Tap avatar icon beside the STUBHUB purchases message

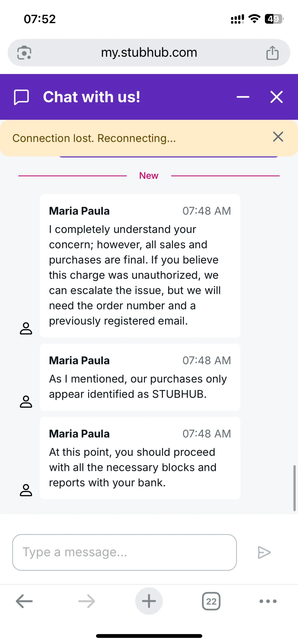pyautogui.click(x=26, y=402)
